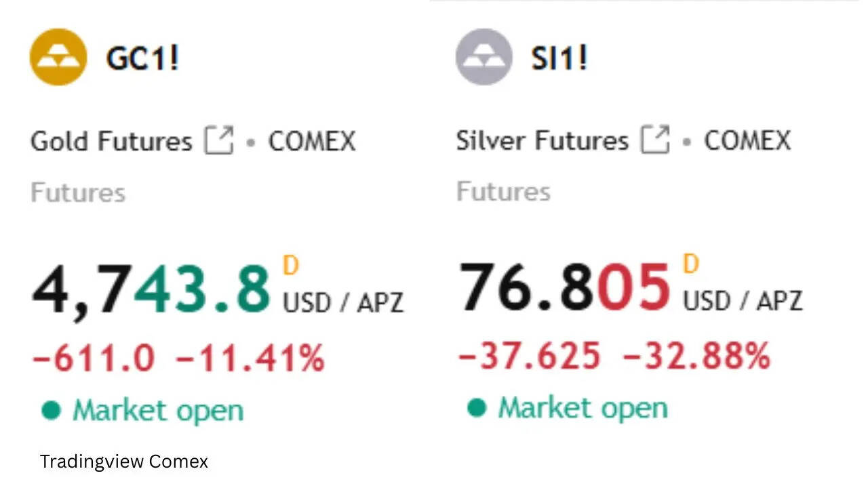The width and height of the screenshot is (868, 488).
Task: Open Gold Futures external link icon
Action: tap(219, 142)
